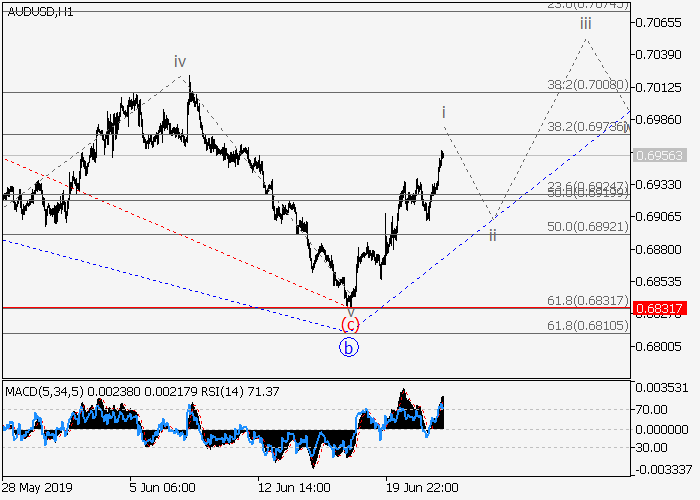Click the 61.8(0.68317) Fibonacci level label
The width and height of the screenshot is (700, 500).
pos(590,300)
